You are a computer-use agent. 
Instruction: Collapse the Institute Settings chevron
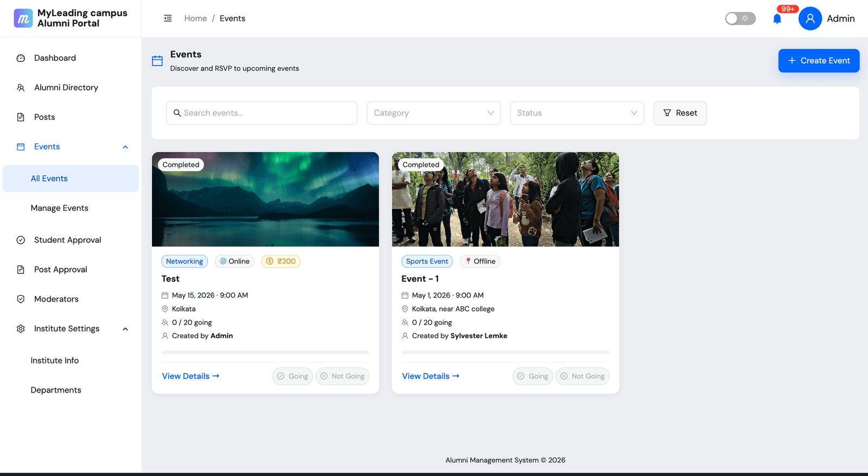coord(125,329)
